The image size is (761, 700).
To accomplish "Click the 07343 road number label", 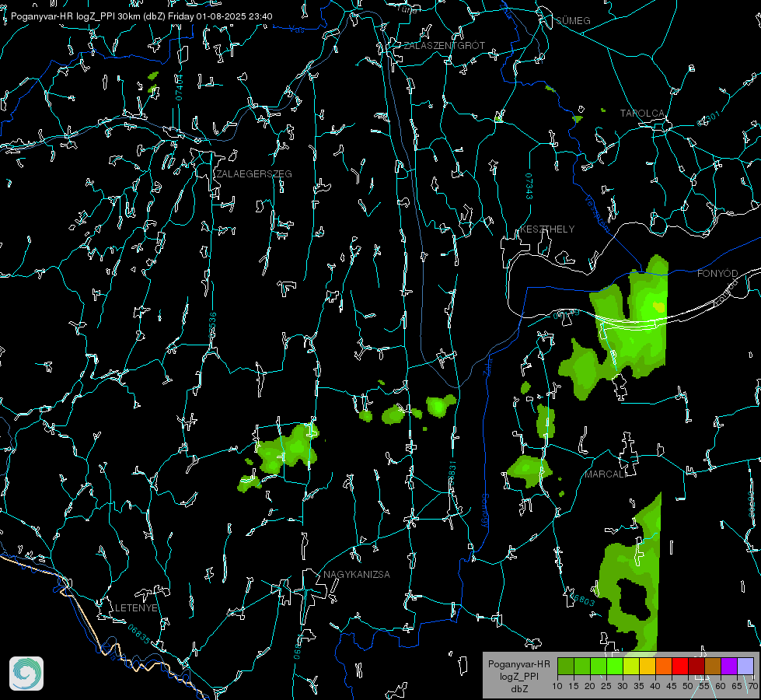I will click(x=529, y=186).
